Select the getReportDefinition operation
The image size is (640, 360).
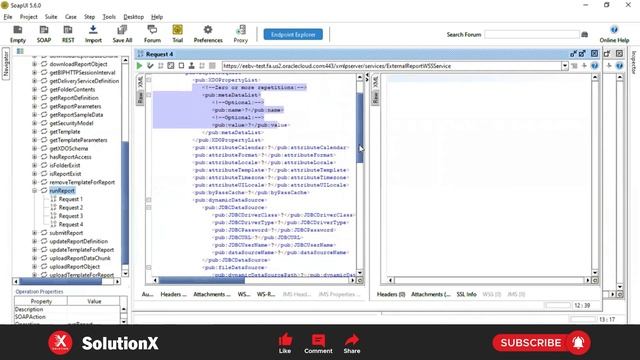74,98
